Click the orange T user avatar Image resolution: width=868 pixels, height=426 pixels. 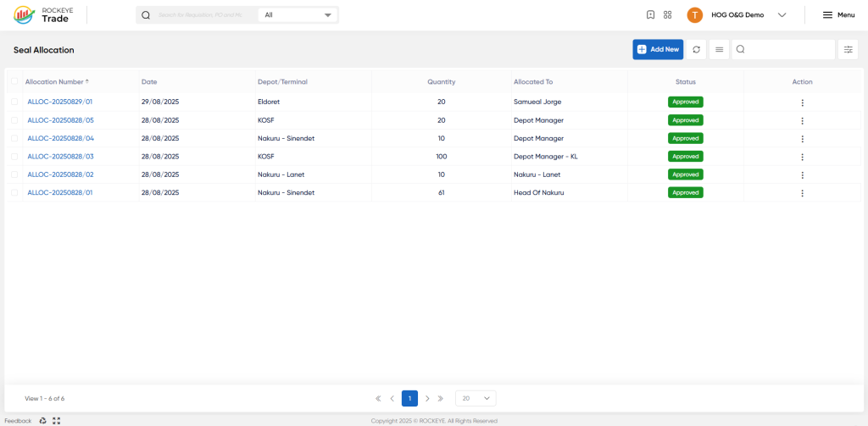click(695, 15)
